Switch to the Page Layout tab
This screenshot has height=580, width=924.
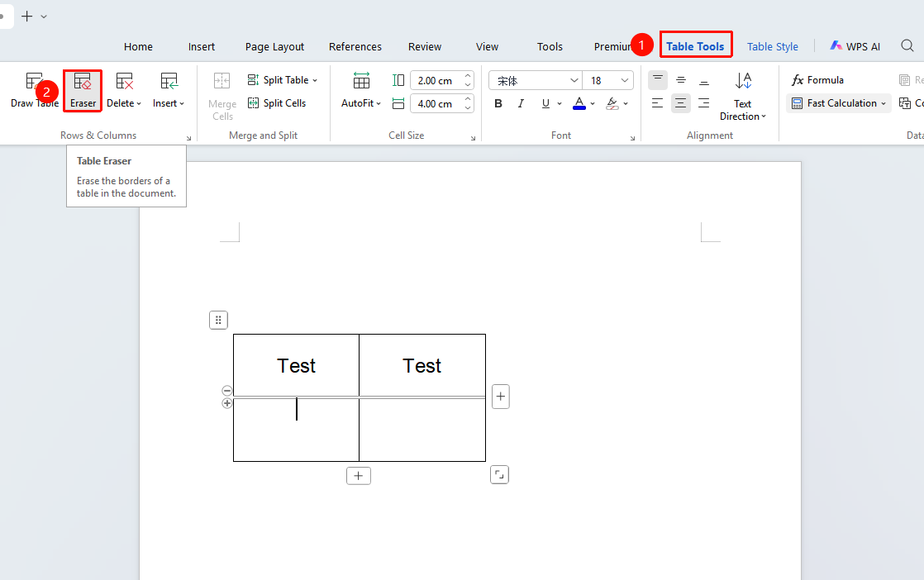(274, 46)
